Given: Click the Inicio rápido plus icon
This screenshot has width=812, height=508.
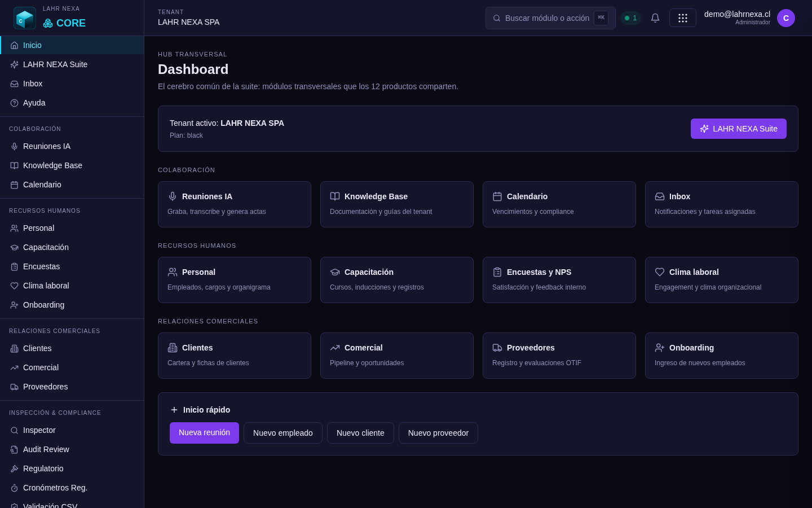Looking at the screenshot, I should (174, 410).
